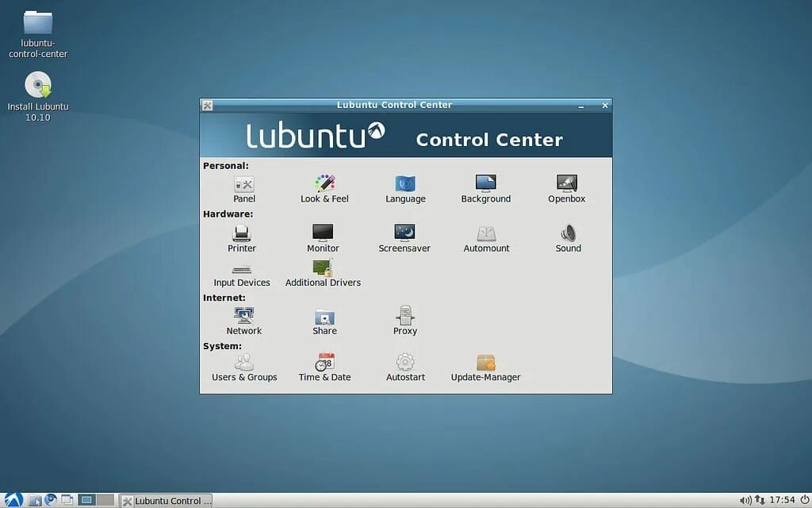Close the Lubuntu Control Center window
812x508 pixels.
(605, 106)
